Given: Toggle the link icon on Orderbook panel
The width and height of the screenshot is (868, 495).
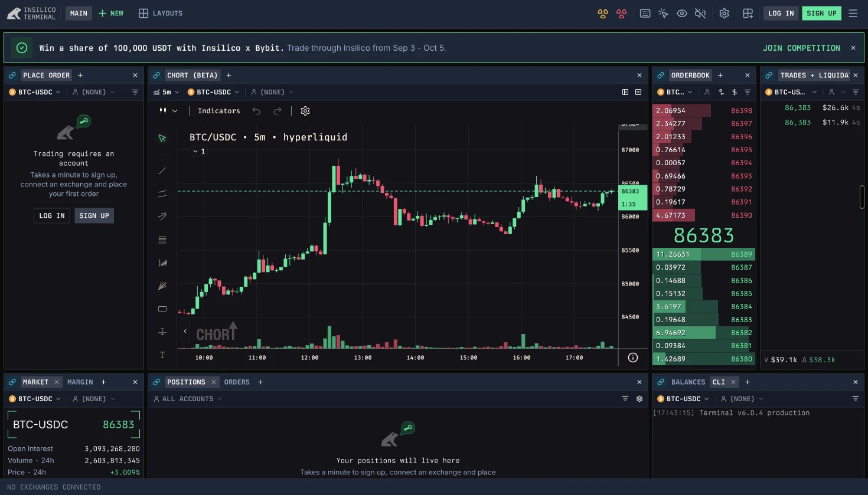Looking at the screenshot, I should tap(661, 76).
